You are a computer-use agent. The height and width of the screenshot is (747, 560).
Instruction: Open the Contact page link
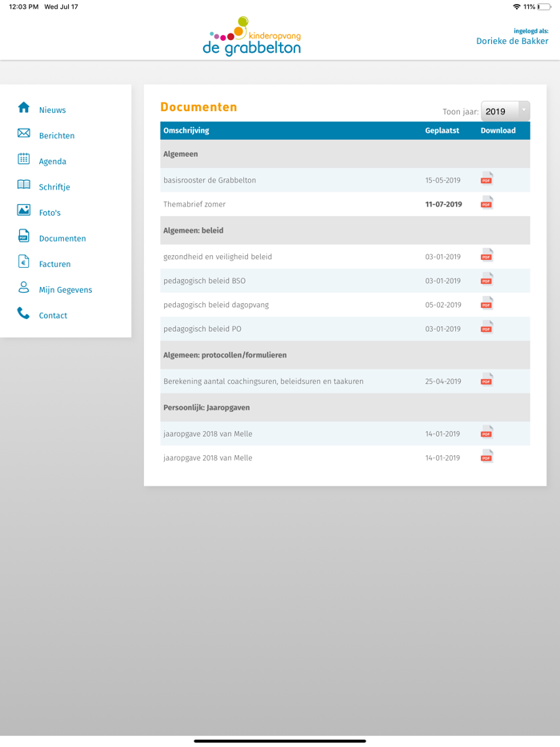pyautogui.click(x=53, y=316)
